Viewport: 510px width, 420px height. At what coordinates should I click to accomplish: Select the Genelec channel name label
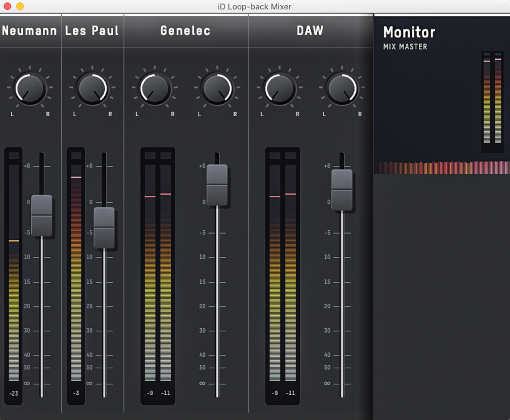coord(185,31)
